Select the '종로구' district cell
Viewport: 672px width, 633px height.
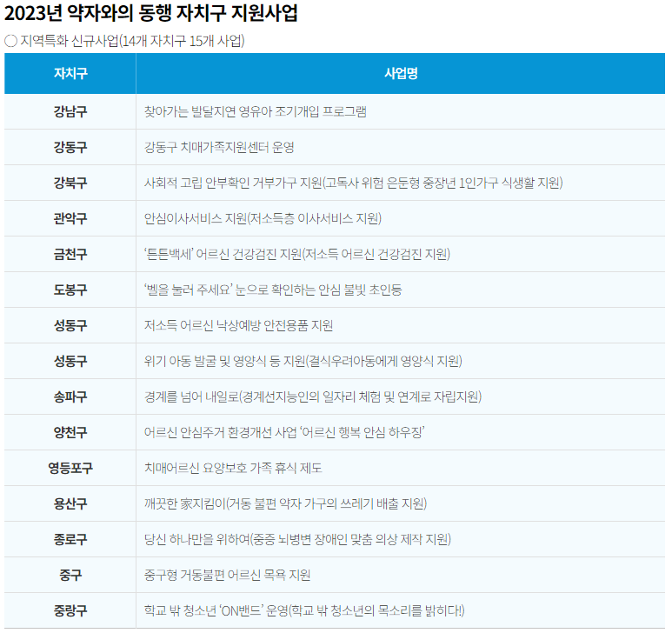coord(70,539)
